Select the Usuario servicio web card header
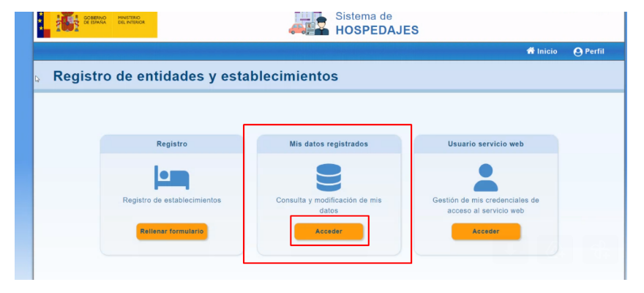Image resolution: width=644 pixels, height=293 pixels. [x=486, y=144]
